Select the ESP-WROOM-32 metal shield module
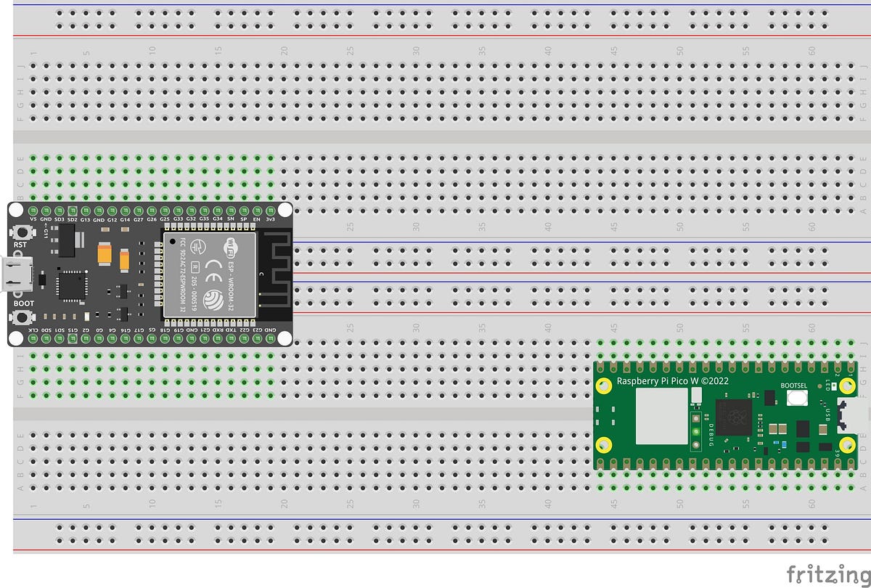This screenshot has width=871, height=588. click(x=209, y=274)
